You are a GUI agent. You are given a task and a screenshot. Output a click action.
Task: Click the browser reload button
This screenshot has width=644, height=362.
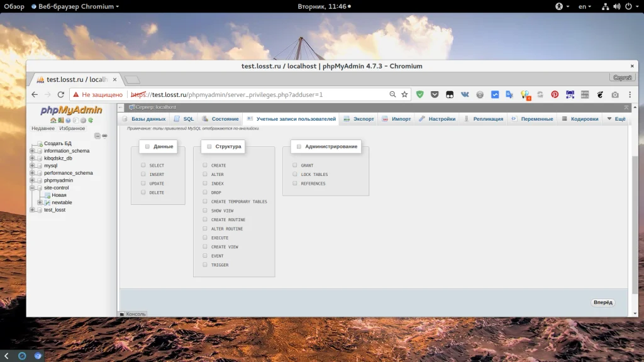(x=61, y=94)
